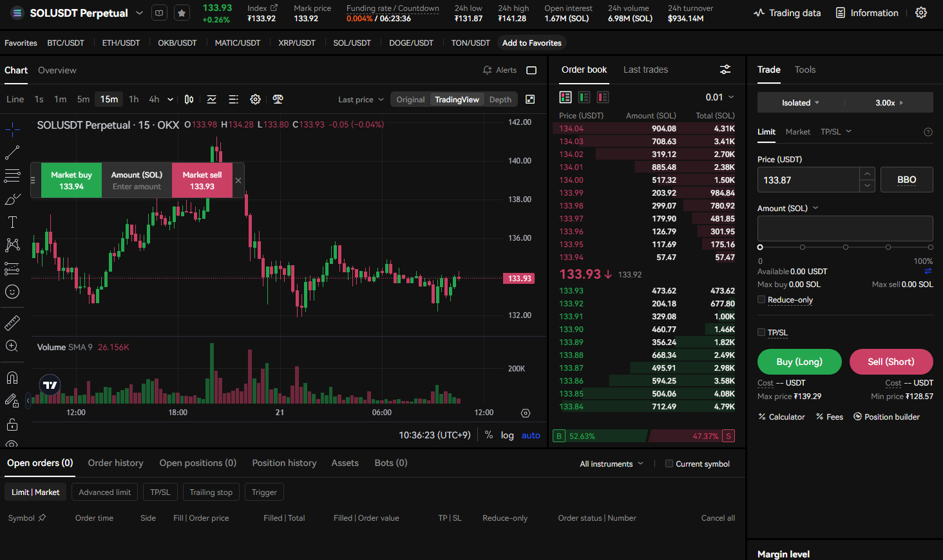Click the chart layout rectangle icon
The height and width of the screenshot is (560, 943).
click(531, 70)
